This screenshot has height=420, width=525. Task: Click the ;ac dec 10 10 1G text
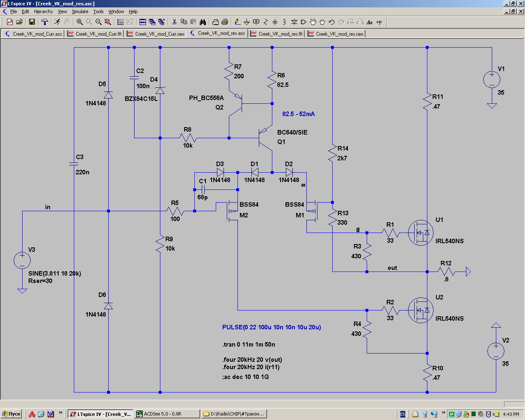click(x=246, y=377)
